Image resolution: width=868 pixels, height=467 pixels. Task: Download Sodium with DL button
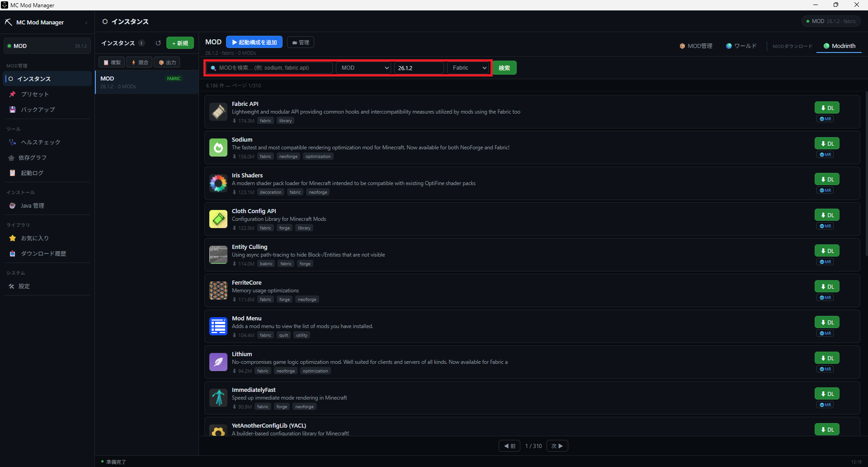(827, 143)
